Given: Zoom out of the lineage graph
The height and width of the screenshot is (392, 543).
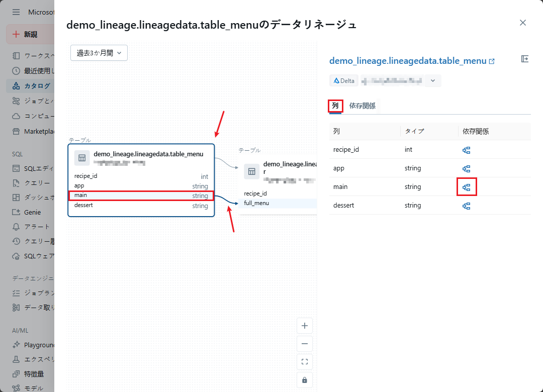Looking at the screenshot, I should (x=304, y=344).
